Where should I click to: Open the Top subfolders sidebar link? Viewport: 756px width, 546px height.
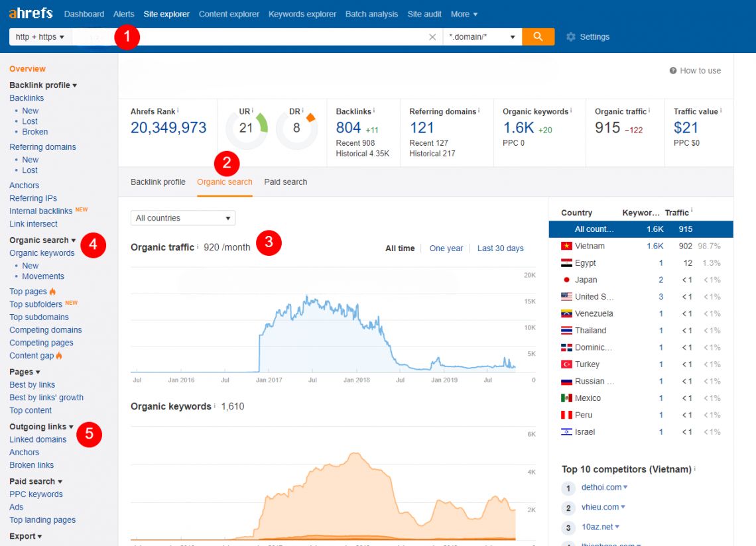click(36, 304)
